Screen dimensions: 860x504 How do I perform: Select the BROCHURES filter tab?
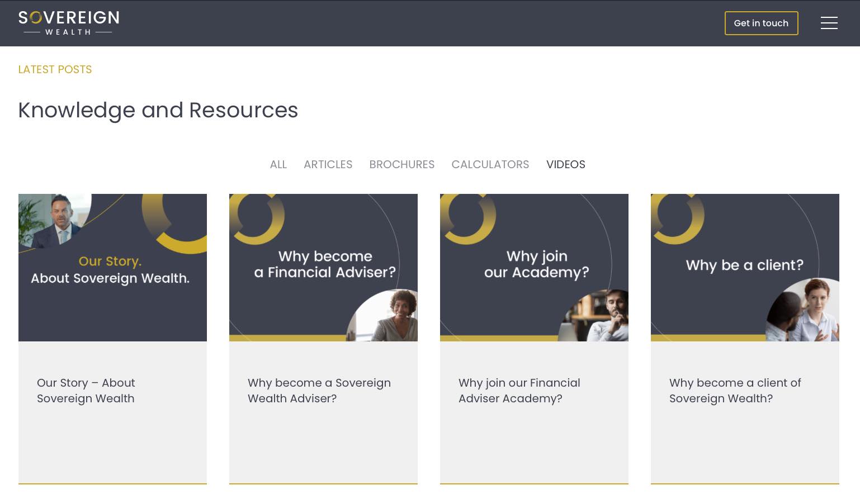401,164
